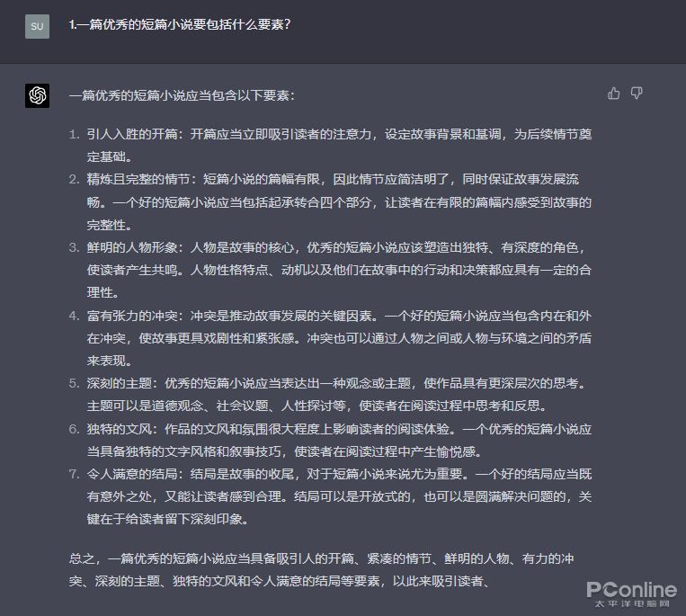This screenshot has height=616, width=686.
Task: Click the thumbs up feedback icon
Action: pyautogui.click(x=613, y=94)
